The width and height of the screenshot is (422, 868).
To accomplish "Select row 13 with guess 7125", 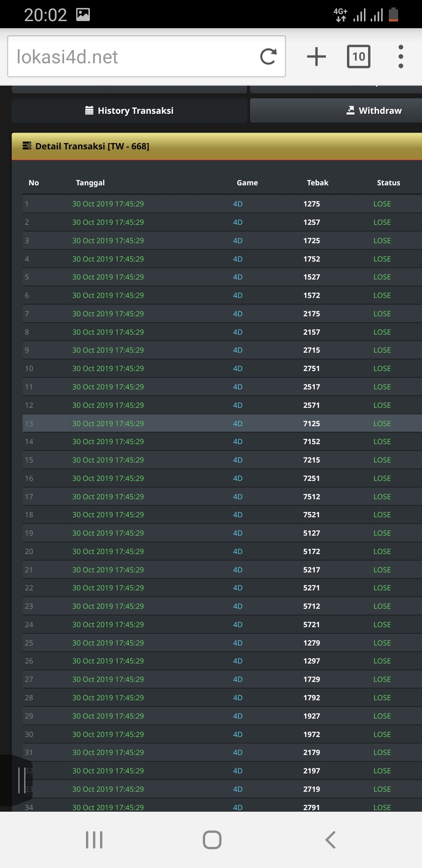I will pyautogui.click(x=311, y=423).
